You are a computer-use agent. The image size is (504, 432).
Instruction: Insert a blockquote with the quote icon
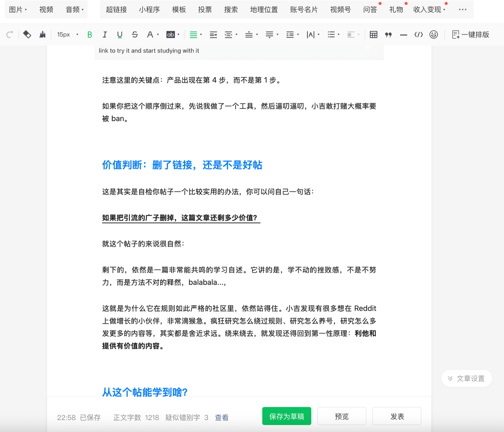[388, 35]
